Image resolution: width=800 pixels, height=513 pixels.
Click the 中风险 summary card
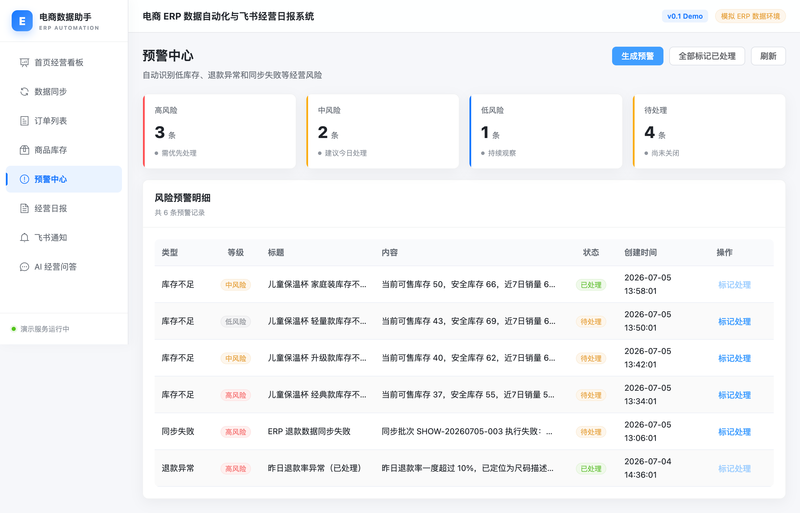[383, 131]
